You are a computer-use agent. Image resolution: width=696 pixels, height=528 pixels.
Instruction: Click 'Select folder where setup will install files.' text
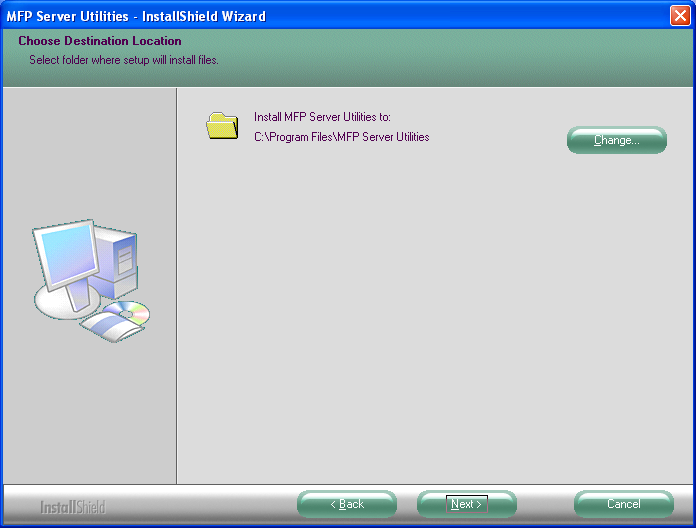pos(124,60)
